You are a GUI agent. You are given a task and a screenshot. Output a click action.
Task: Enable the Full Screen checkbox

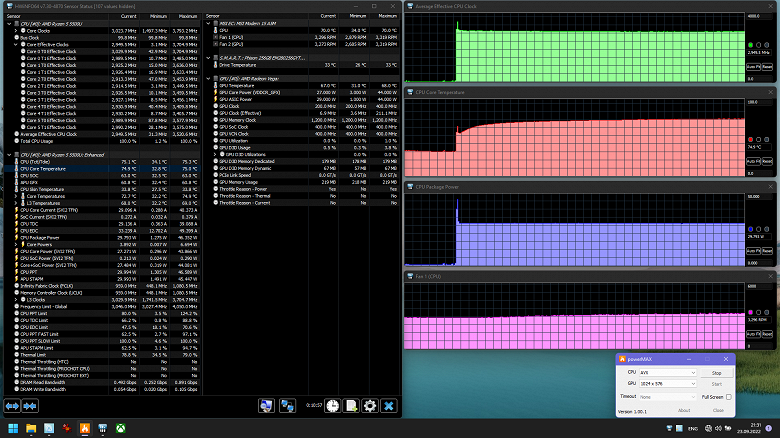pyautogui.click(x=728, y=397)
